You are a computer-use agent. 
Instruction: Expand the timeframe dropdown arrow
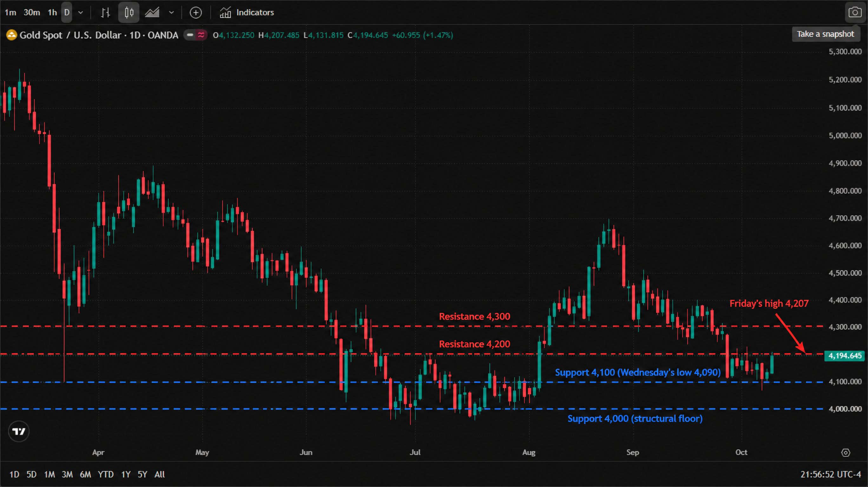click(x=81, y=12)
